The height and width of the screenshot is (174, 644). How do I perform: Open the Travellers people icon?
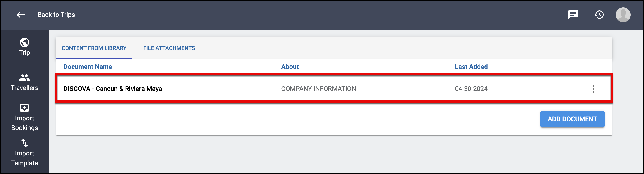click(25, 78)
